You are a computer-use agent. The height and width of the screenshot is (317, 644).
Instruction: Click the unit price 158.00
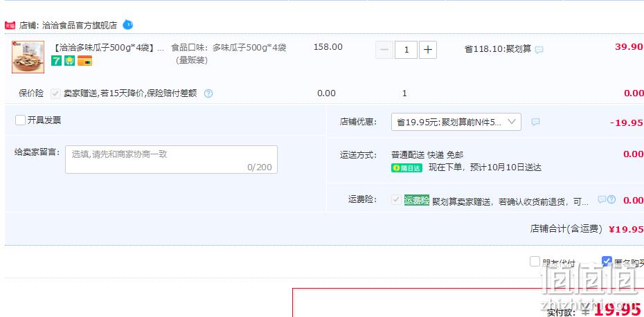(328, 47)
